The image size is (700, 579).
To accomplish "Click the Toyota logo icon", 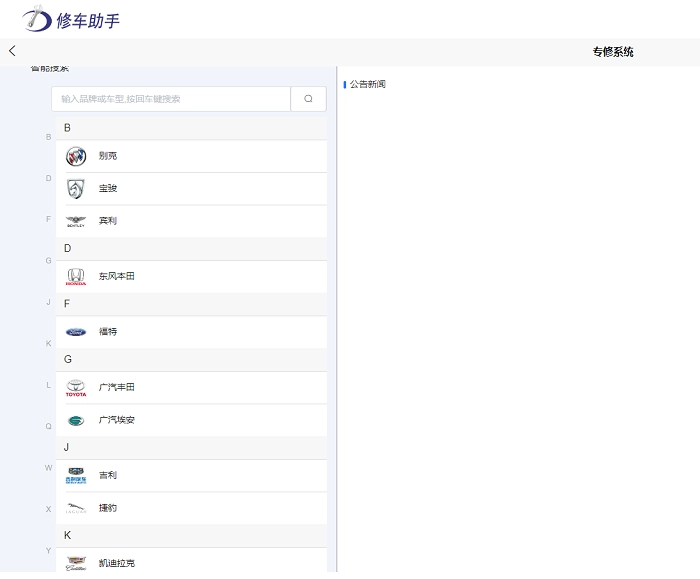I will [76, 388].
